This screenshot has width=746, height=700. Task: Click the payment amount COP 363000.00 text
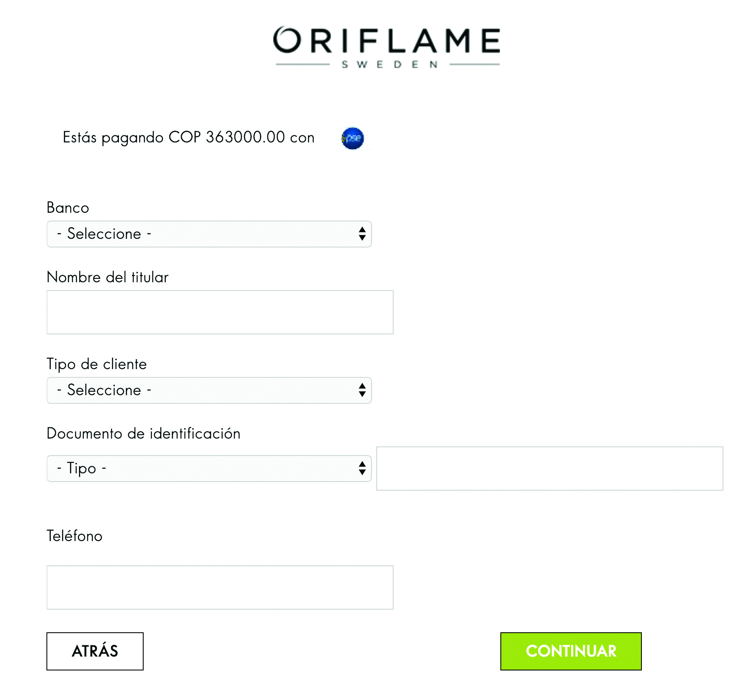pos(227,137)
